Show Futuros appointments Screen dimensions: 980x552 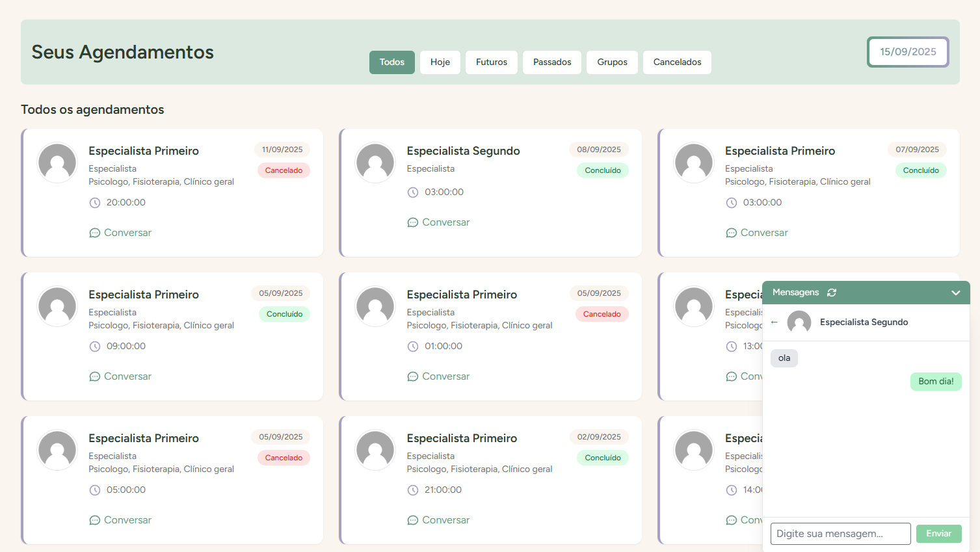[x=492, y=62]
